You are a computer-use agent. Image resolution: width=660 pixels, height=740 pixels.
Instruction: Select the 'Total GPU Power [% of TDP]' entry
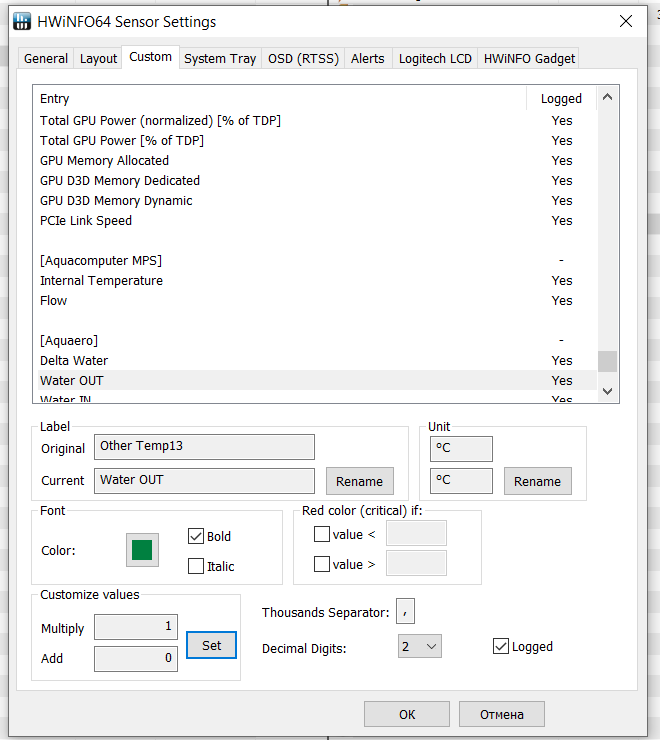[317, 141]
